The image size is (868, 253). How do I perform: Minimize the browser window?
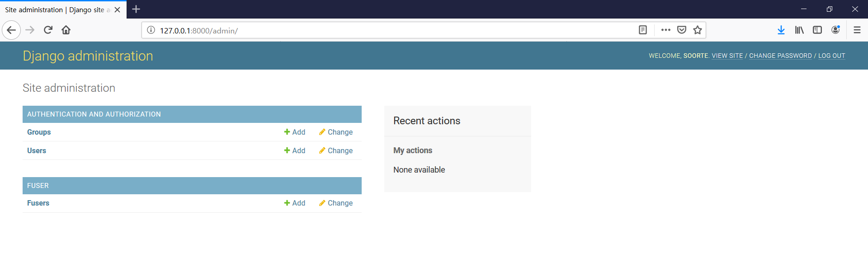pos(804,9)
